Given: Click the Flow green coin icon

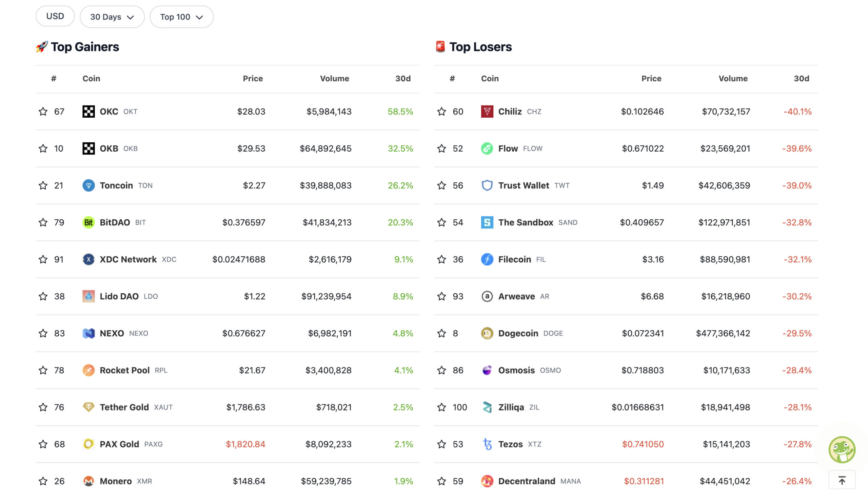Looking at the screenshot, I should [487, 148].
